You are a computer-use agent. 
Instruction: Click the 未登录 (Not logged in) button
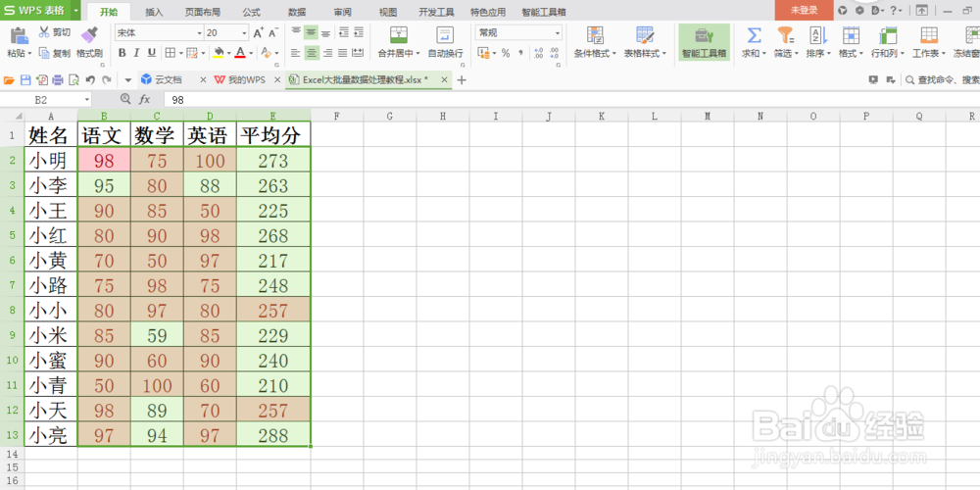coord(804,10)
